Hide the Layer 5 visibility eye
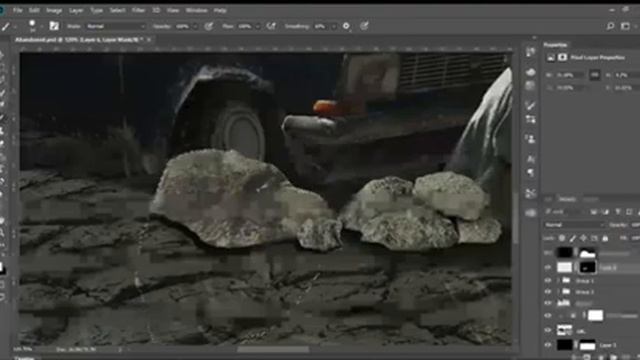 [548, 345]
